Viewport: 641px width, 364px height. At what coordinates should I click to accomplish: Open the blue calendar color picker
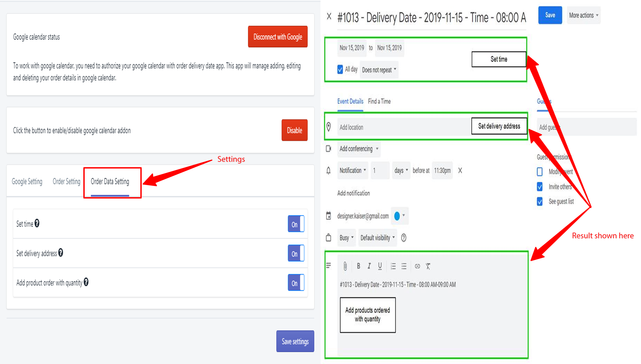399,216
